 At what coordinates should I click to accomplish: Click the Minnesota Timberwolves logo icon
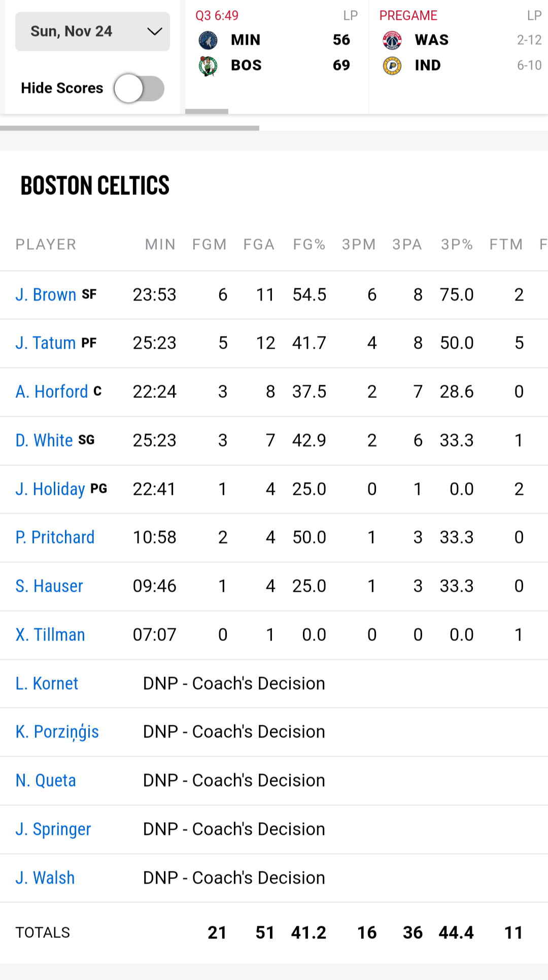(208, 40)
